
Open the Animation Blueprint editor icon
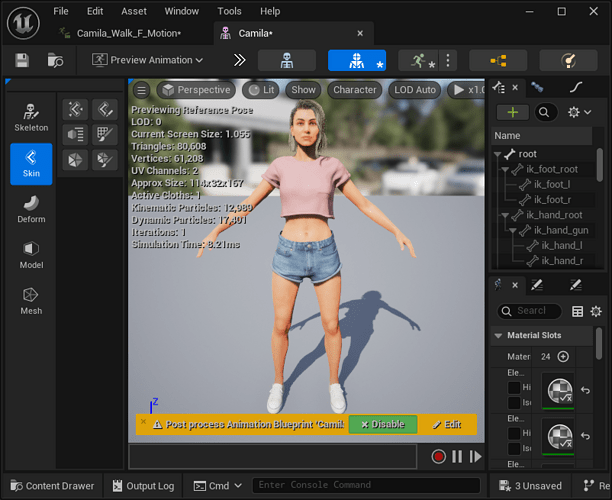[498, 60]
